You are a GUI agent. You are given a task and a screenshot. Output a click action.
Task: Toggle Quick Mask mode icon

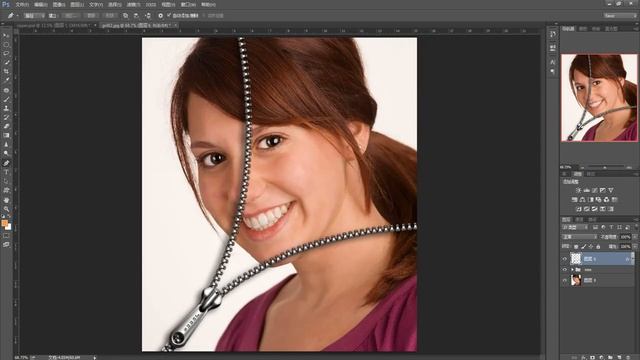tap(6, 236)
